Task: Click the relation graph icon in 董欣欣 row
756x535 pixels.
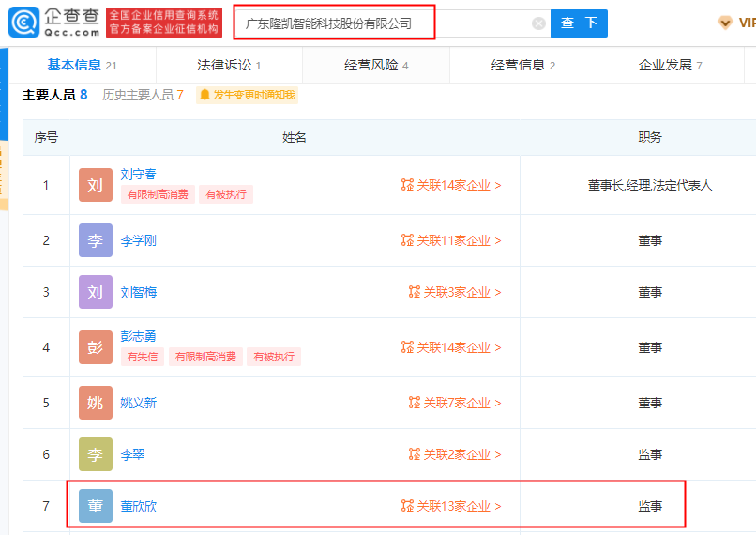Action: 407,506
